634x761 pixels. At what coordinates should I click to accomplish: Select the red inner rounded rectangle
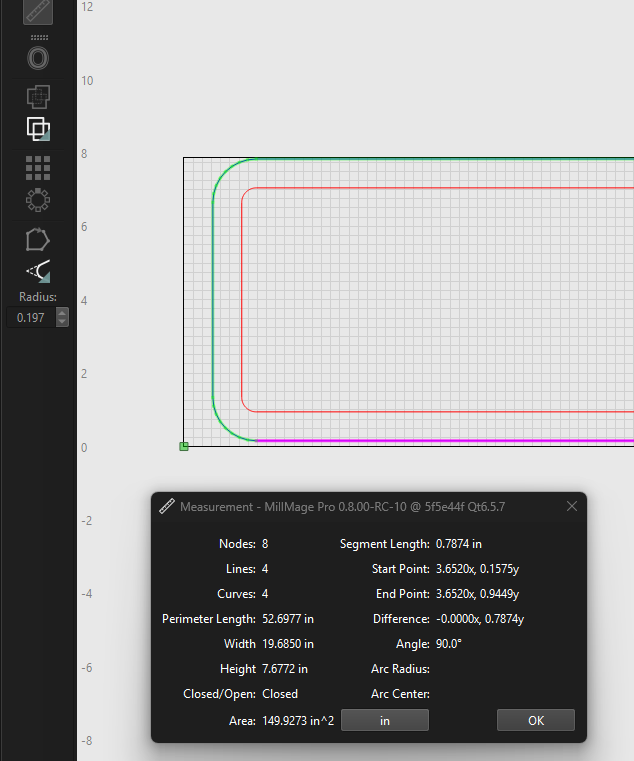coord(242,300)
